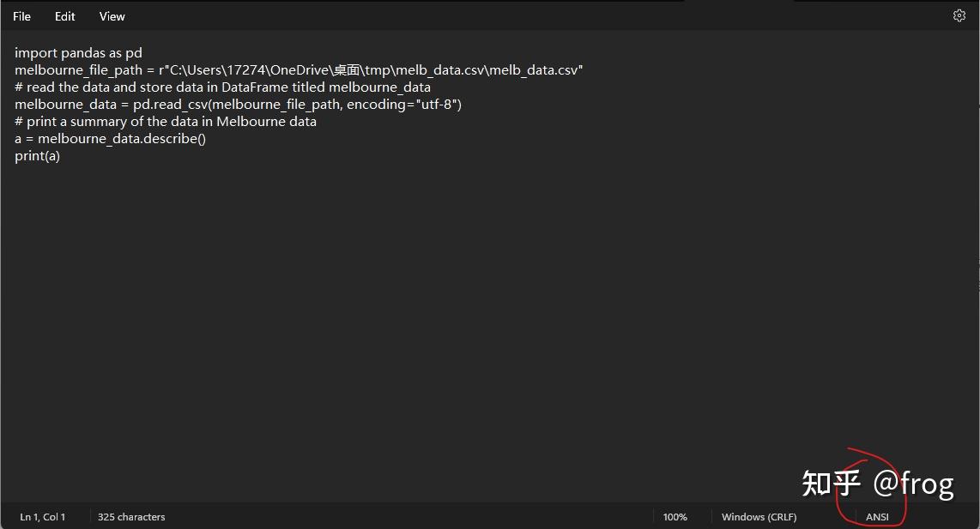Open the View menu
The width and height of the screenshot is (980, 529).
(112, 15)
